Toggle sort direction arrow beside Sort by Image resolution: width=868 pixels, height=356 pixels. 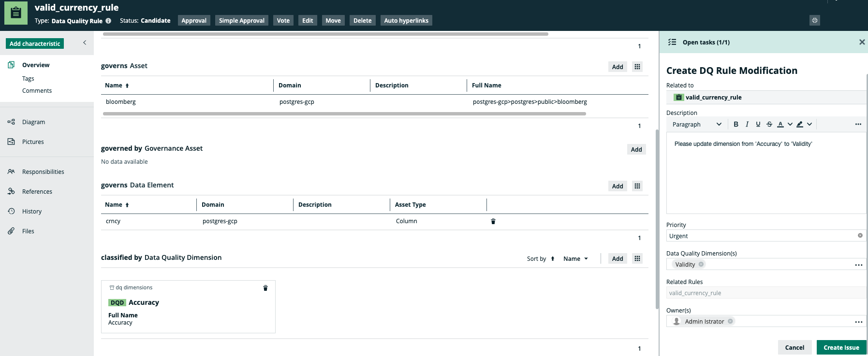coord(553,259)
